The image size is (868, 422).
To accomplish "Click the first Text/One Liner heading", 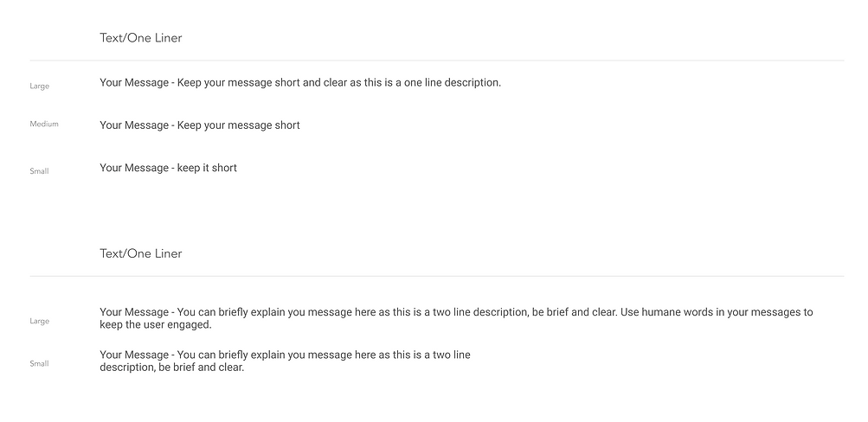I will (140, 38).
